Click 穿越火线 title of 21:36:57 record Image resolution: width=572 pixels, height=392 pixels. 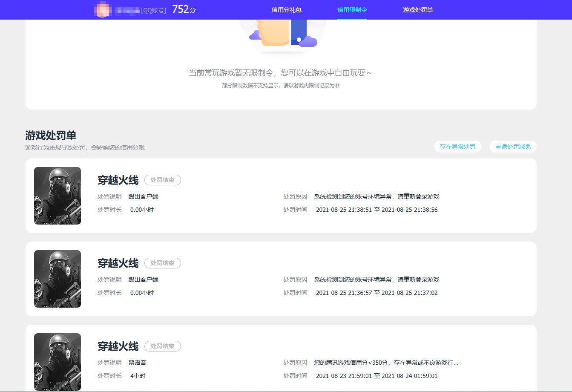(x=118, y=263)
